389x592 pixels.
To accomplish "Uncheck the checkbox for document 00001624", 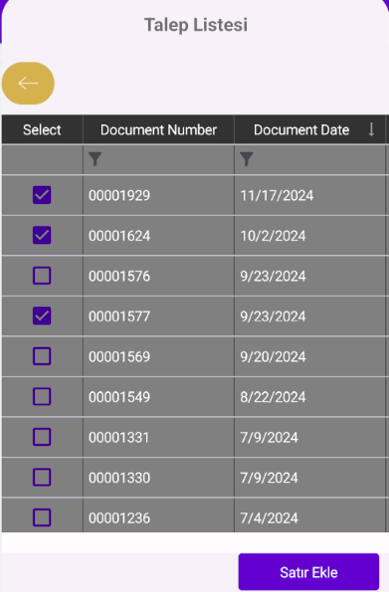I will tap(42, 236).
